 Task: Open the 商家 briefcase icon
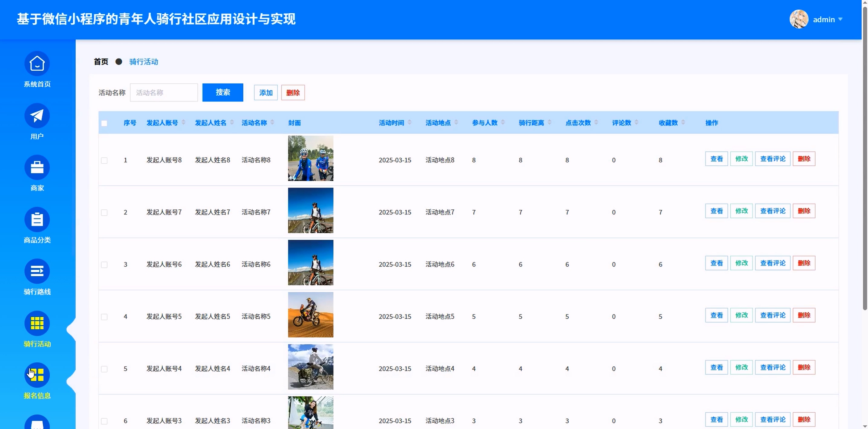pos(37,168)
